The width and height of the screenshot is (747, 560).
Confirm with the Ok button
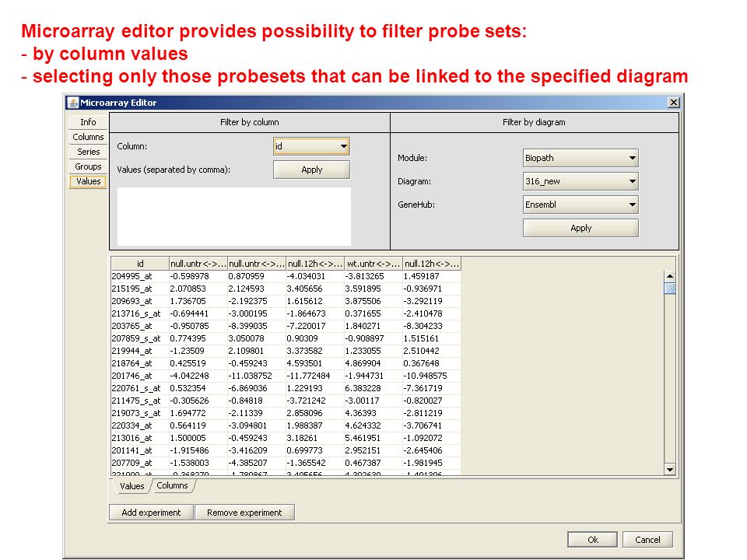(593, 540)
